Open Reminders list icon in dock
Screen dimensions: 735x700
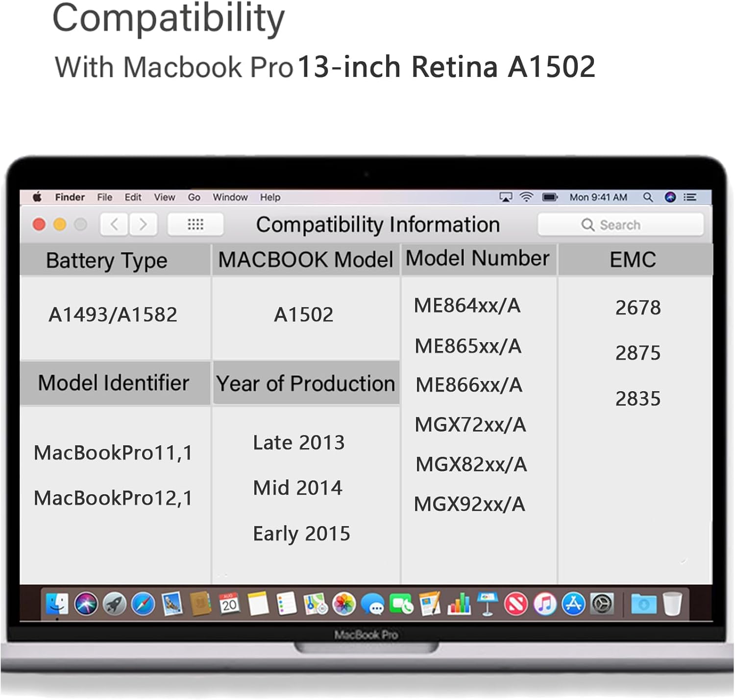coord(287,604)
